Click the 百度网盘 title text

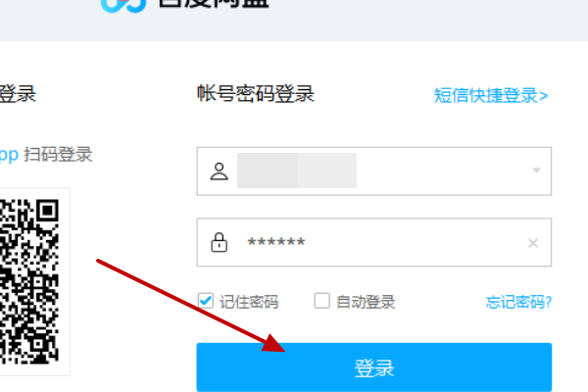point(213,4)
